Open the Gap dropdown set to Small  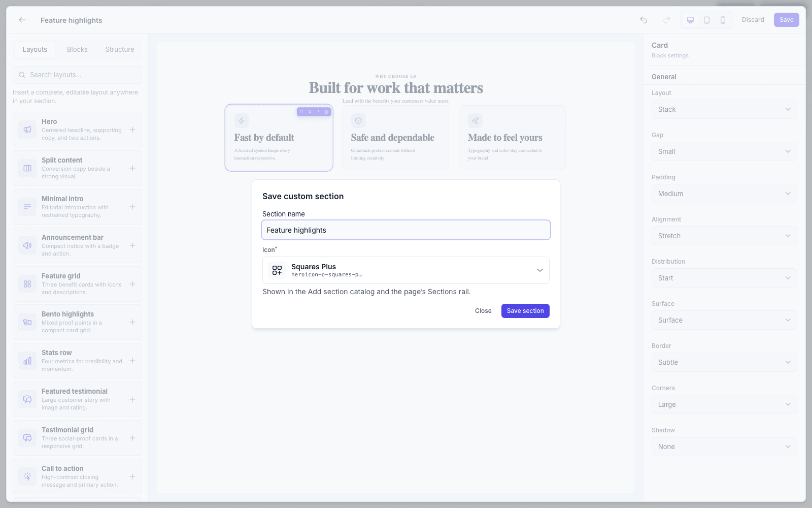(x=724, y=151)
